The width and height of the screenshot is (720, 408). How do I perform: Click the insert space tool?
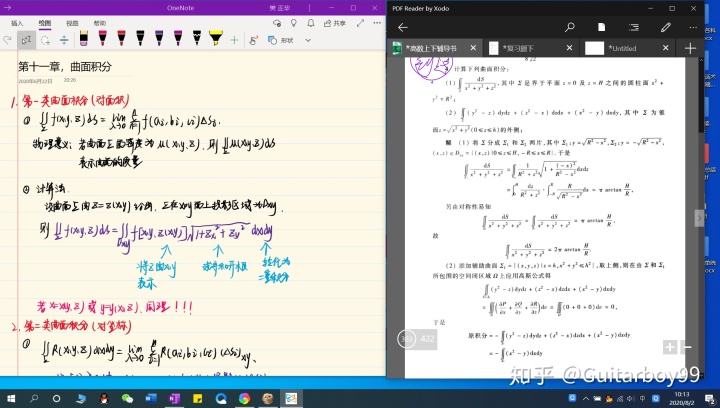coord(64,40)
